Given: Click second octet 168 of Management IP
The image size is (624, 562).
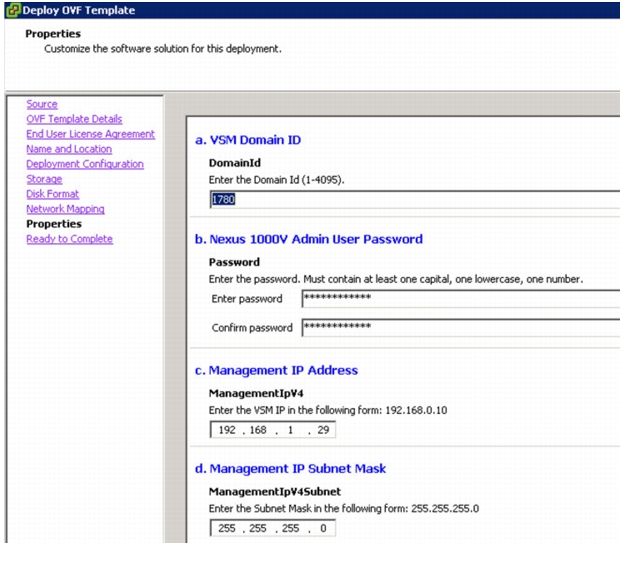Looking at the screenshot, I should pyautogui.click(x=258, y=430).
